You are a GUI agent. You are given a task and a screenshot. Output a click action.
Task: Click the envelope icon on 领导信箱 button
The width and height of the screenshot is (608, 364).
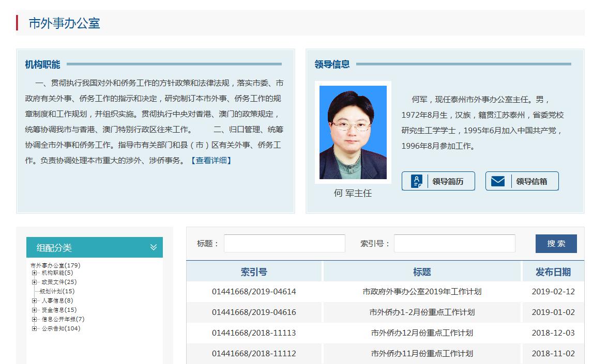pos(497,181)
